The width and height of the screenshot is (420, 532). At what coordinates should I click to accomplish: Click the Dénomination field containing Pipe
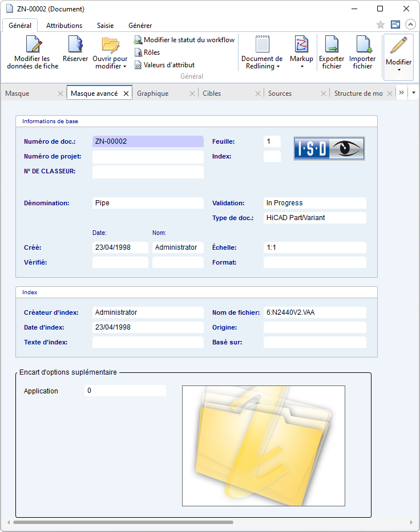(x=147, y=203)
